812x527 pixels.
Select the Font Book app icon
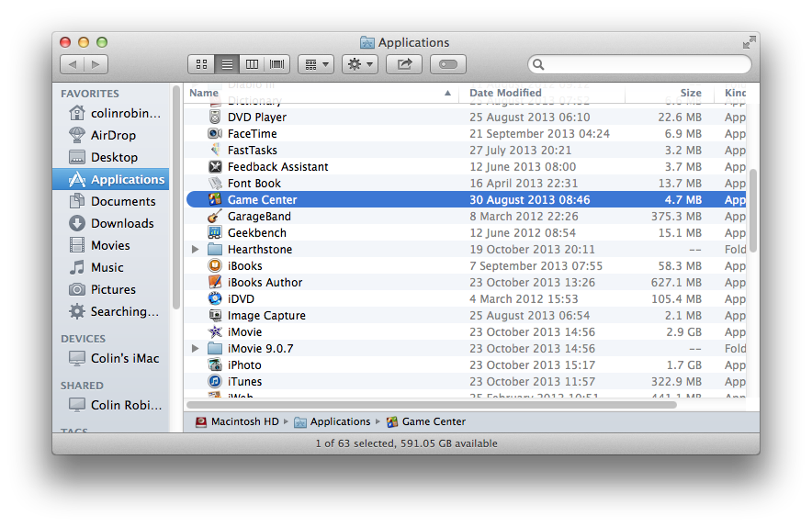click(215, 184)
